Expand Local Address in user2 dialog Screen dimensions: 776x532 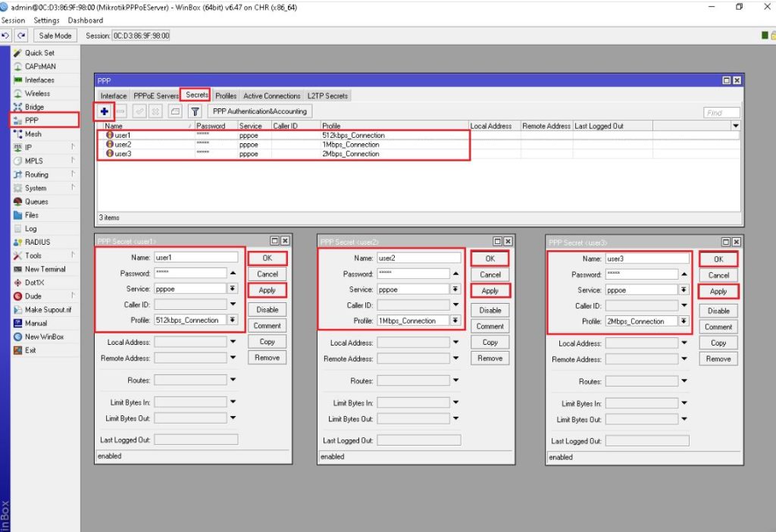[x=455, y=343]
